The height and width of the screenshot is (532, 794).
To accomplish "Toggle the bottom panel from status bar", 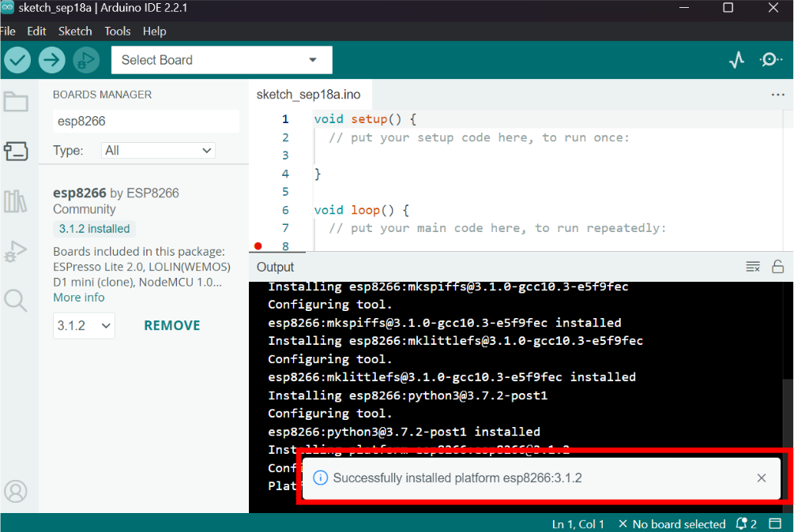I will [x=775, y=523].
